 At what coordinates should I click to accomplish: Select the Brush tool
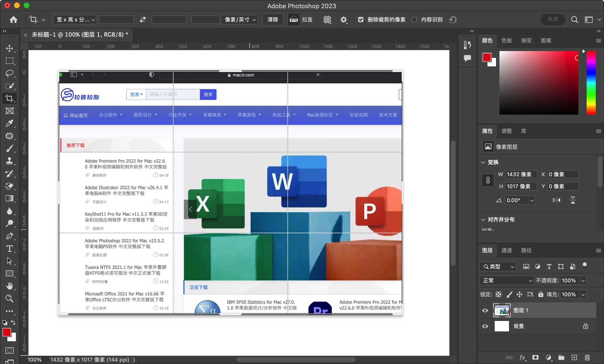9,149
